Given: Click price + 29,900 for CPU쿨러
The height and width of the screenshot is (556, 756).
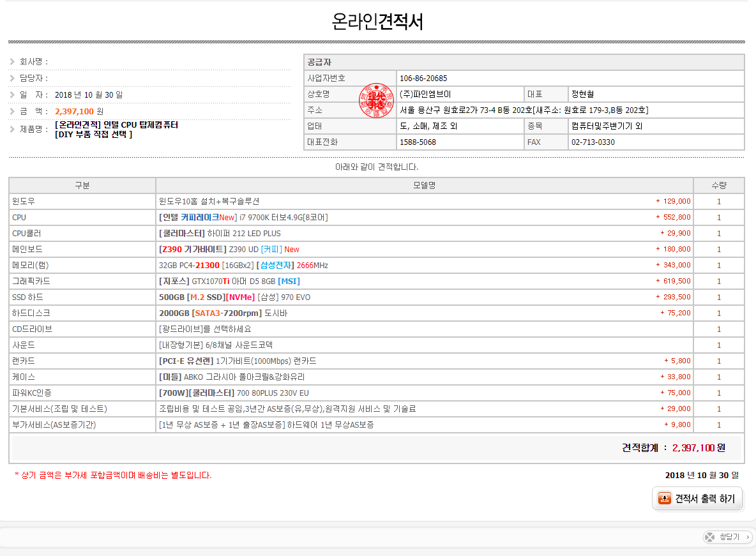Looking at the screenshot, I should click(676, 233).
